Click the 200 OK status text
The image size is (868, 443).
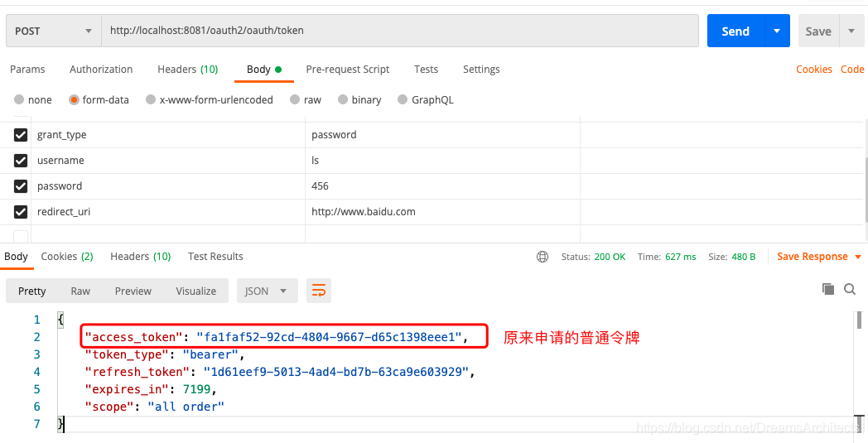(610, 257)
